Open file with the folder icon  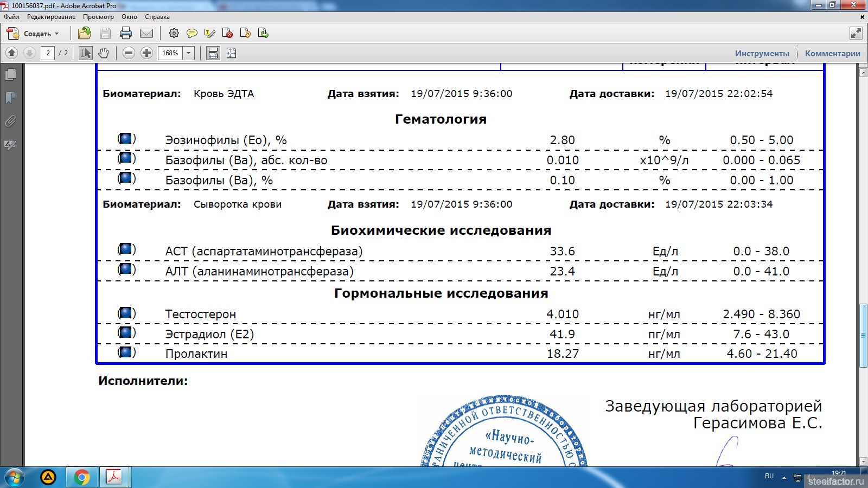coord(85,33)
